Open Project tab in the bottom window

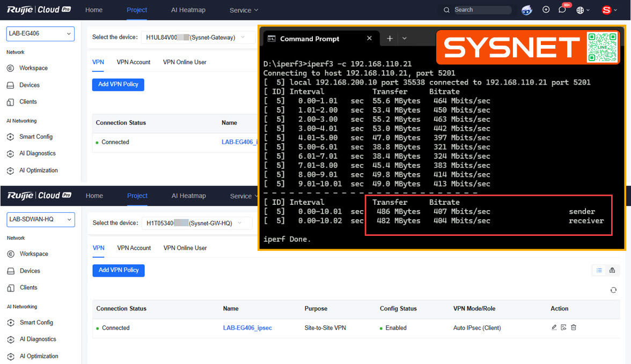pyautogui.click(x=137, y=196)
